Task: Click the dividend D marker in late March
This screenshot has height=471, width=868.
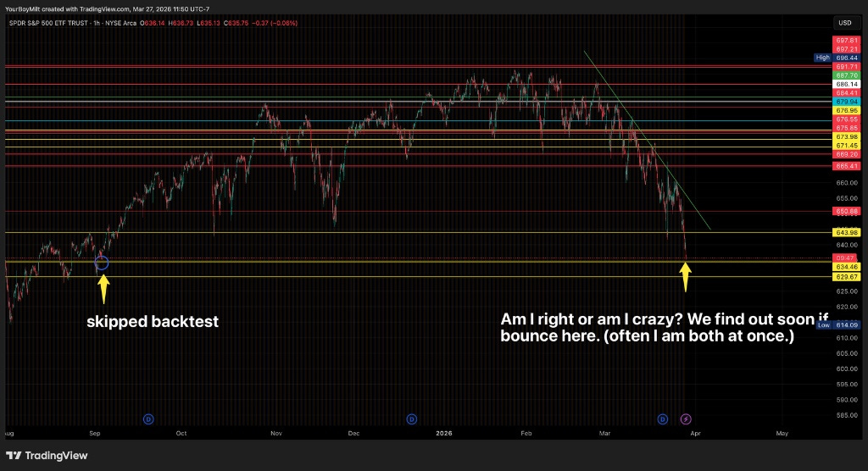Action: 663,419
